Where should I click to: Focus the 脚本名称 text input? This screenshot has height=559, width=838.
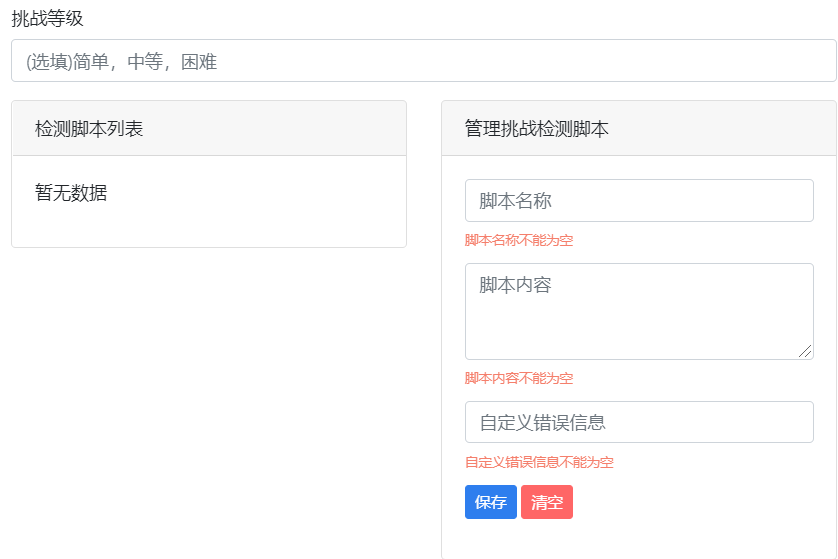coord(639,201)
